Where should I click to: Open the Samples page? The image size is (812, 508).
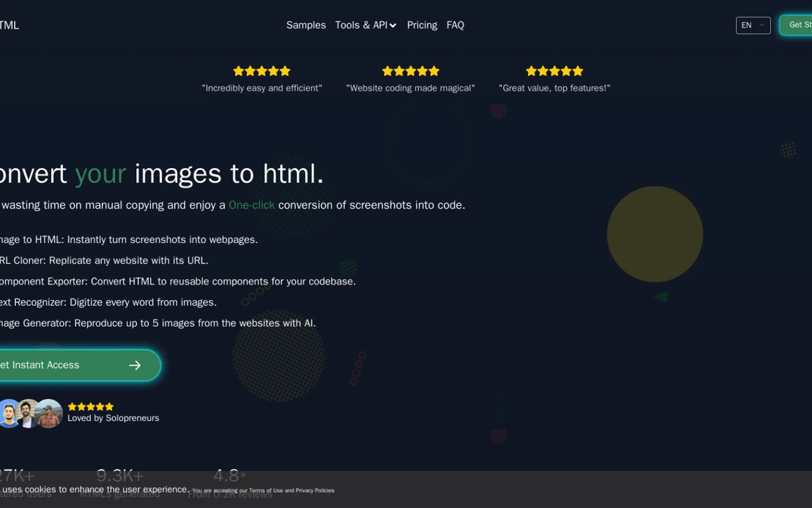306,25
